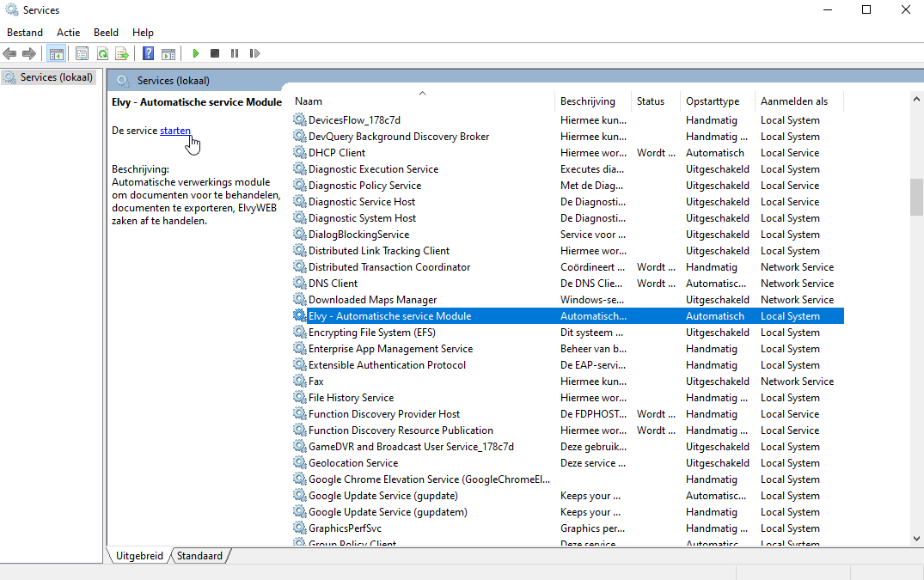This screenshot has height=580, width=924.
Task: Restart the service with the restart icon
Action: click(254, 53)
